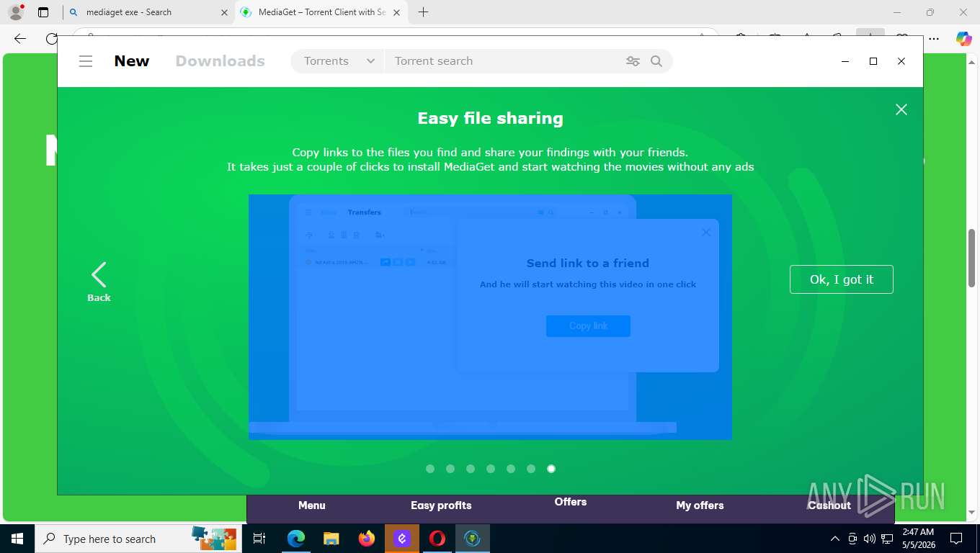Click the Send link to a friend illustration
This screenshot has height=553, width=980.
pyautogui.click(x=490, y=317)
